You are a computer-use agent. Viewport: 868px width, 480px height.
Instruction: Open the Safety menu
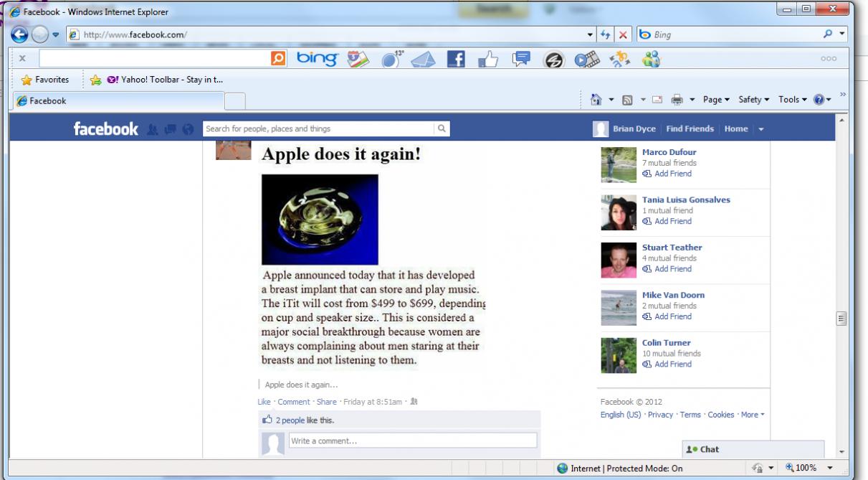click(755, 100)
